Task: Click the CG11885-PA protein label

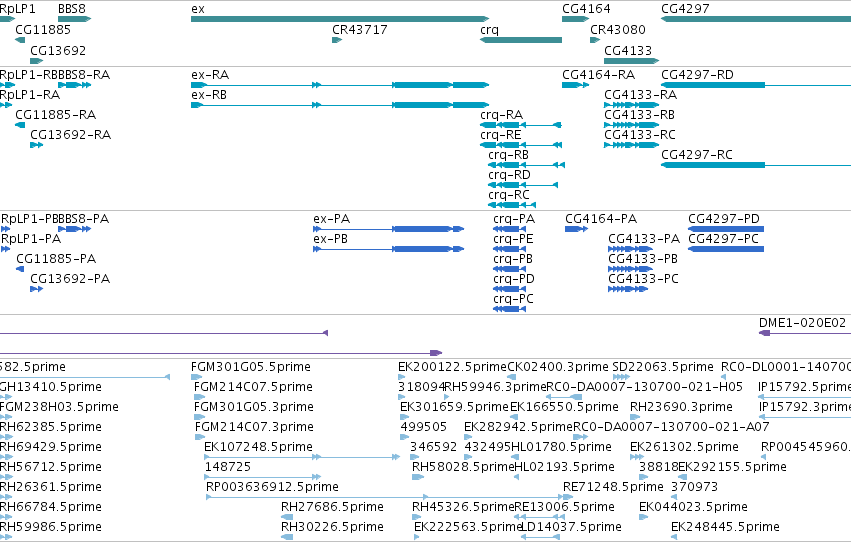Action: click(56, 259)
